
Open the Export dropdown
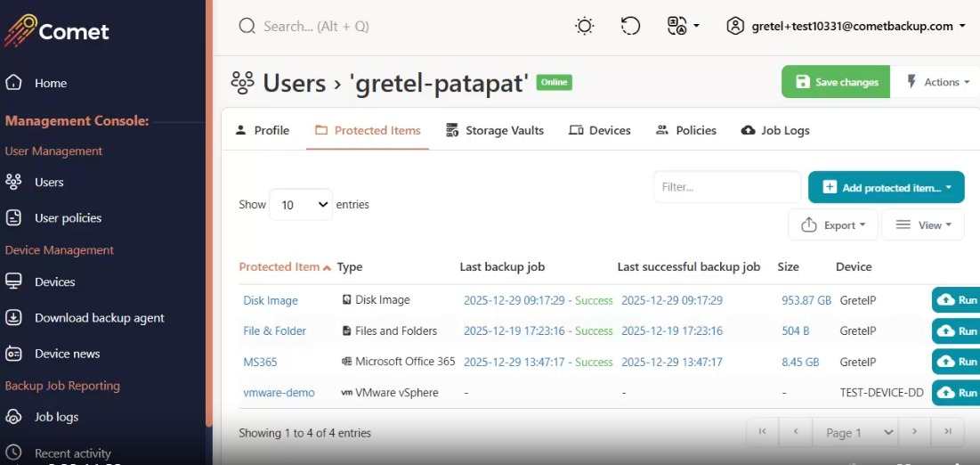pyautogui.click(x=833, y=225)
